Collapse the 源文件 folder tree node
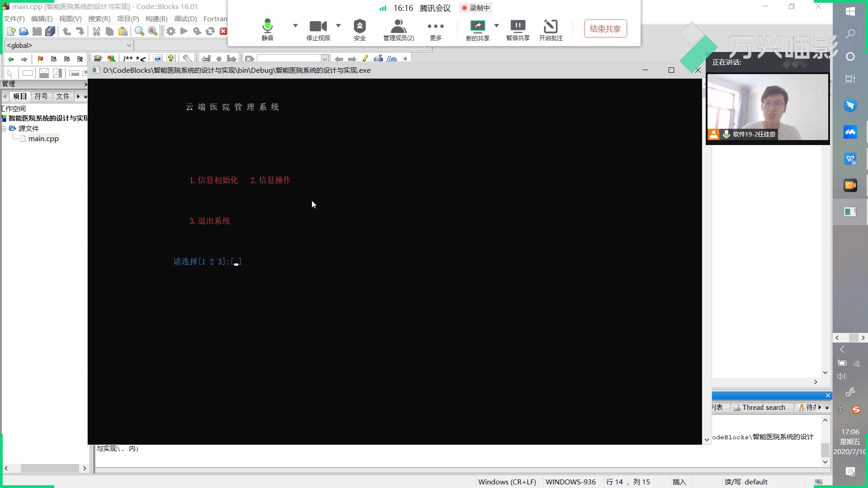 point(4,128)
